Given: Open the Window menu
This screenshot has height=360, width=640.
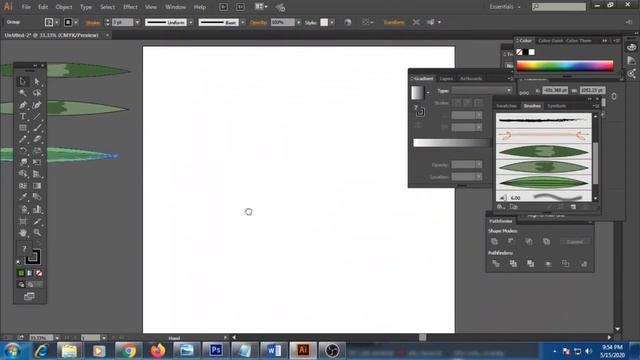Looking at the screenshot, I should pyautogui.click(x=176, y=7).
